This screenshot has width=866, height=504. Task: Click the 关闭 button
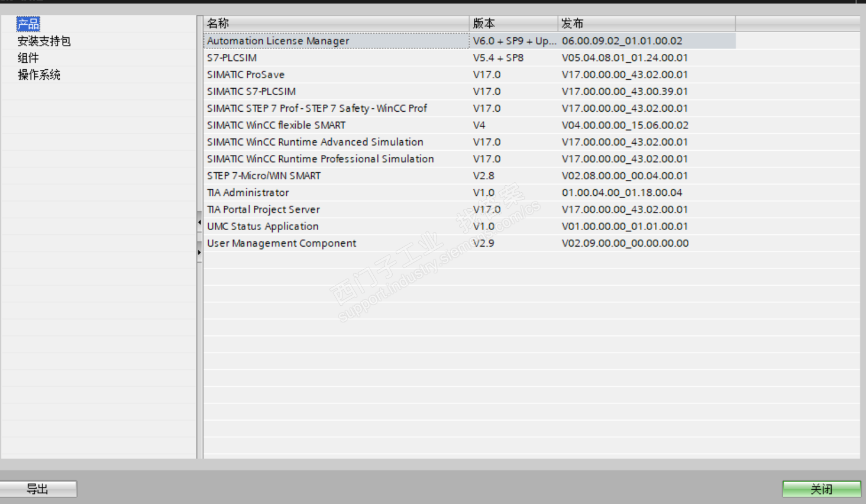(x=822, y=489)
